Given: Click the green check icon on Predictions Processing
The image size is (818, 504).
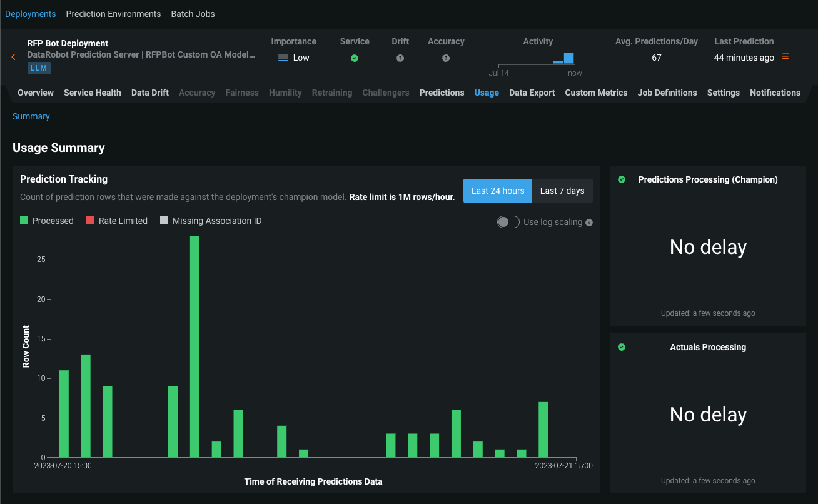Looking at the screenshot, I should coord(622,179).
